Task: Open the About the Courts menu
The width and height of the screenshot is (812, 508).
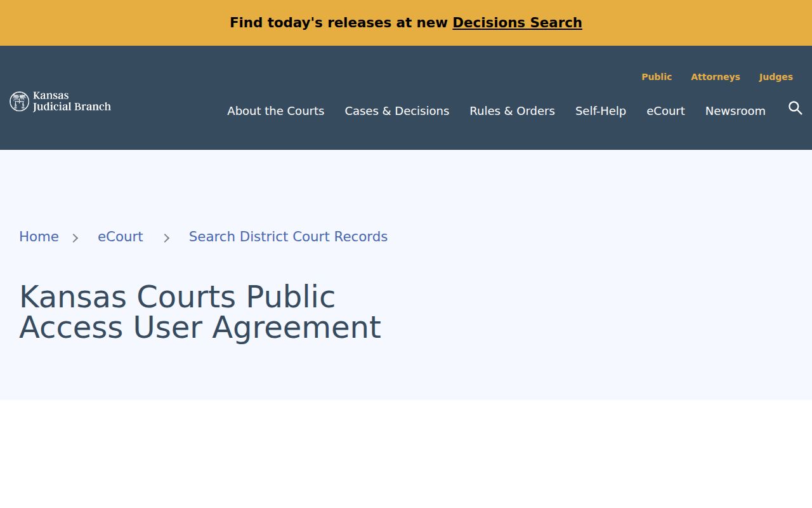Action: coord(276,111)
